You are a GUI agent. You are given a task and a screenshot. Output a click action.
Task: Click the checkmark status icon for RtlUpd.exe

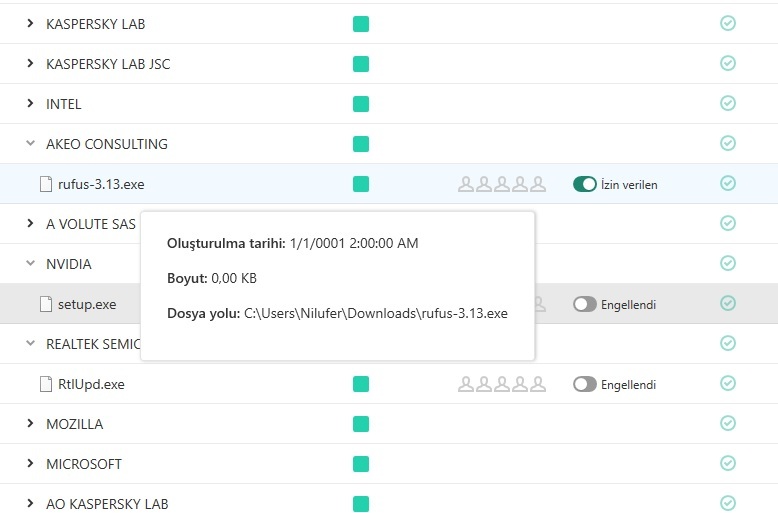click(728, 383)
